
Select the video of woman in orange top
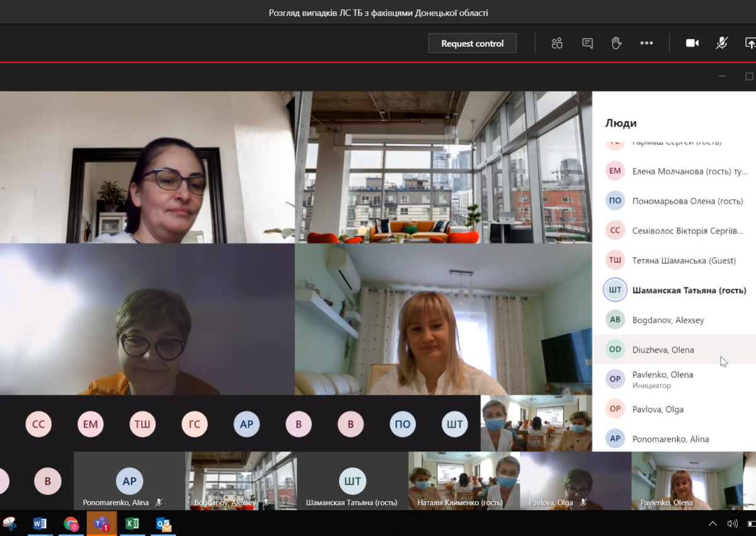[147, 320]
